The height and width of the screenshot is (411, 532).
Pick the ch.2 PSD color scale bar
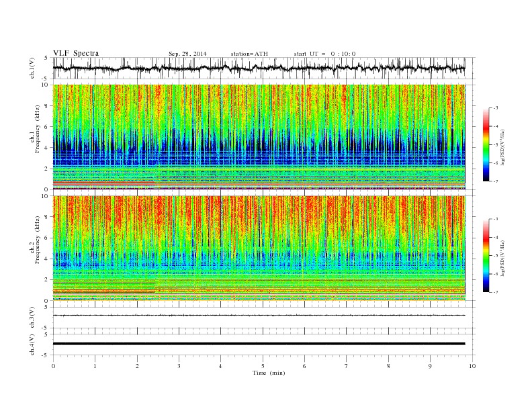coord(486,256)
